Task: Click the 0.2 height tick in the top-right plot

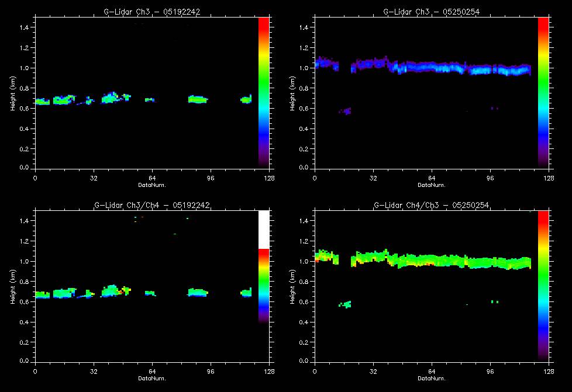Action: 305,148
